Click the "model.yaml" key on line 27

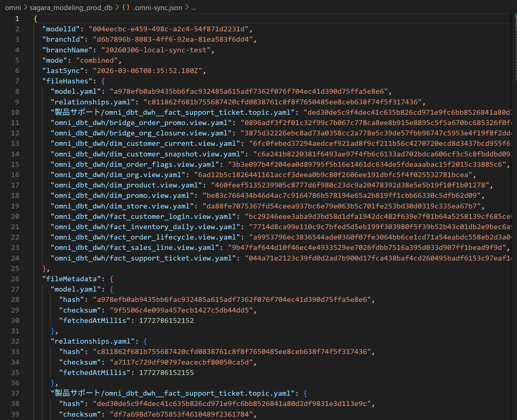pyautogui.click(x=76, y=289)
